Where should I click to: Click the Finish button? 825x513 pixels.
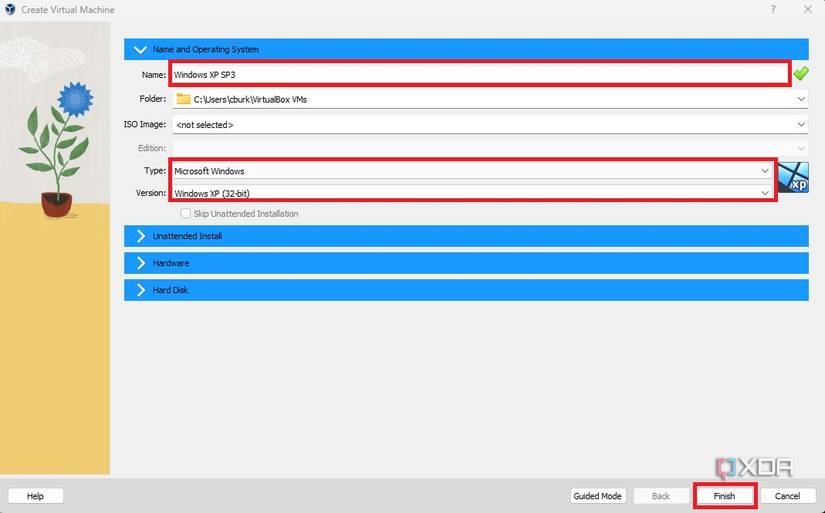point(725,496)
